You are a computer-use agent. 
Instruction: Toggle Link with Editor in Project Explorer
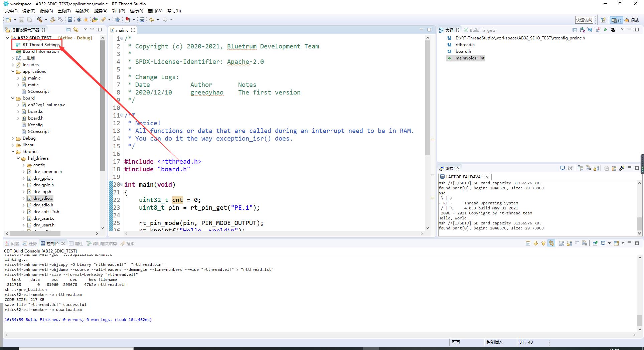coord(76,30)
